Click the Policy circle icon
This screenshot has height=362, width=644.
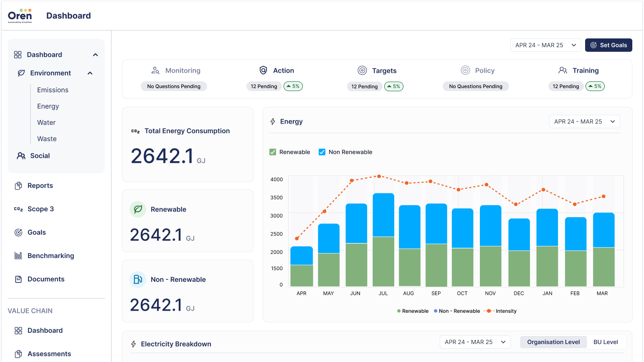click(465, 71)
